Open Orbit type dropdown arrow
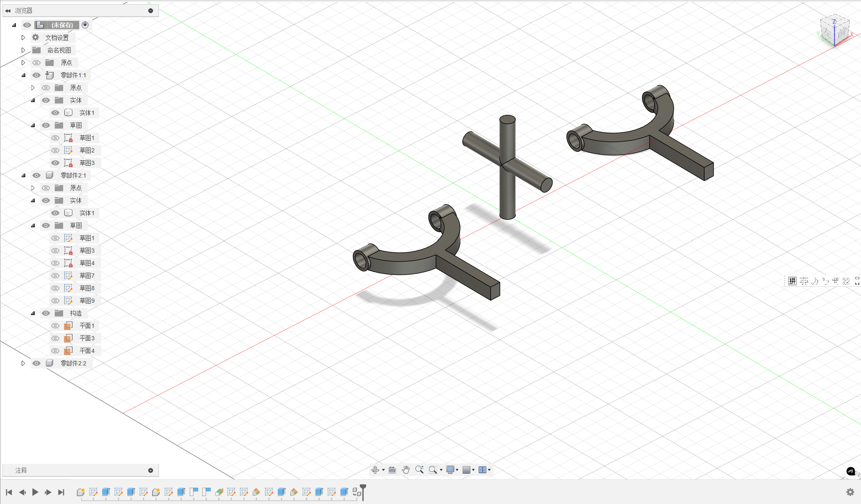Viewport: 861px width, 504px height. point(383,470)
